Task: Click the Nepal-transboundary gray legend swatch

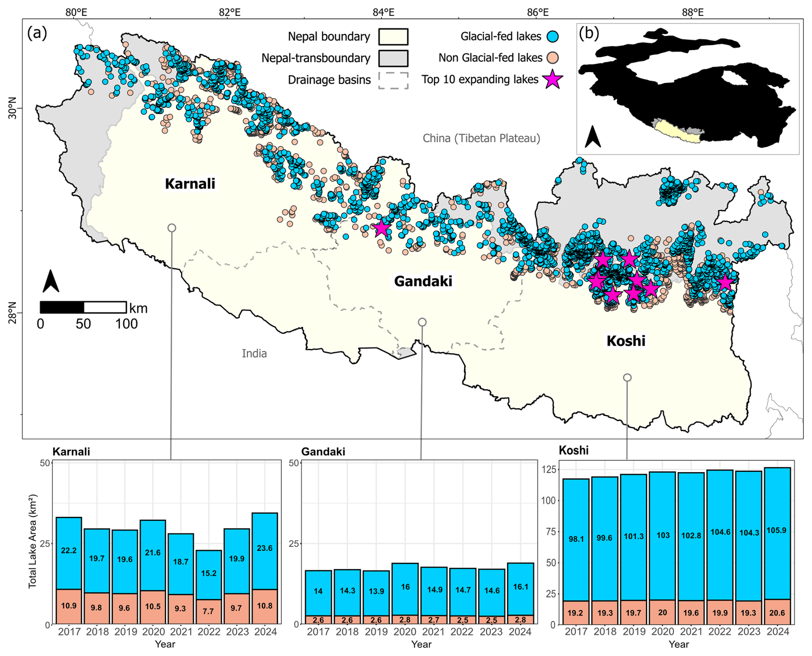Action: [x=393, y=58]
